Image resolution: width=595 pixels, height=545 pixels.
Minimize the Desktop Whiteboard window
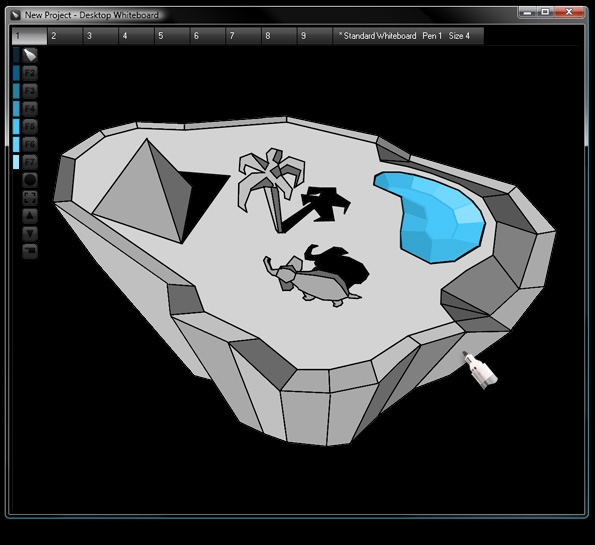click(528, 12)
